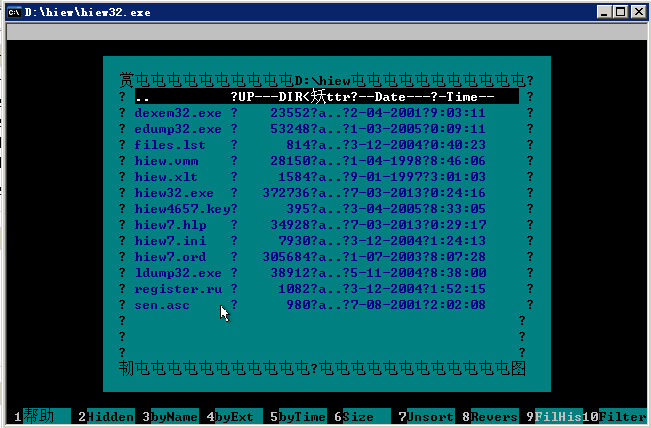Select file hiew.vmm
Image resolution: width=651 pixels, height=428 pixels.
point(166,161)
